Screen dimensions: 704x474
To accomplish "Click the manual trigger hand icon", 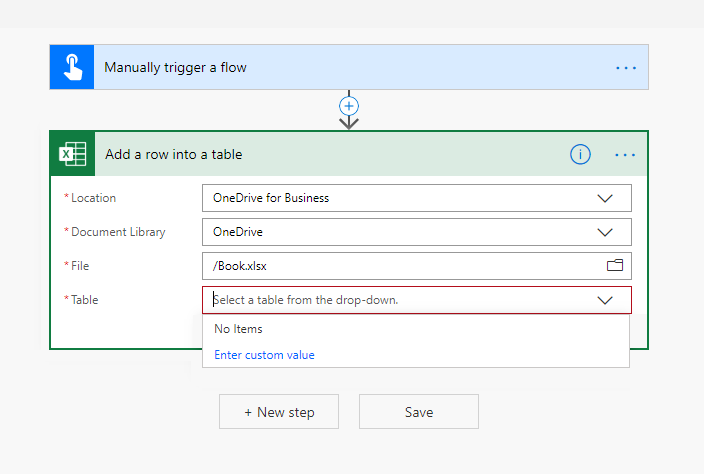I will tap(72, 67).
